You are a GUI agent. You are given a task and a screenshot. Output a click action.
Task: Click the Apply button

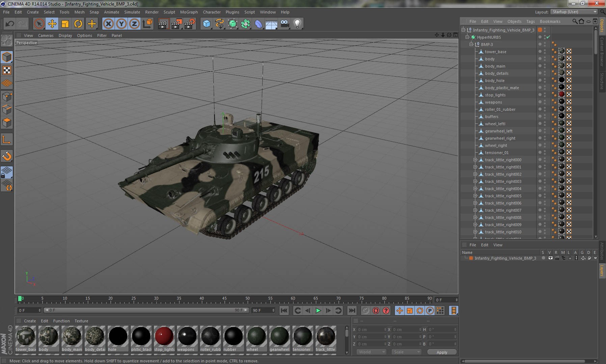pos(442,352)
